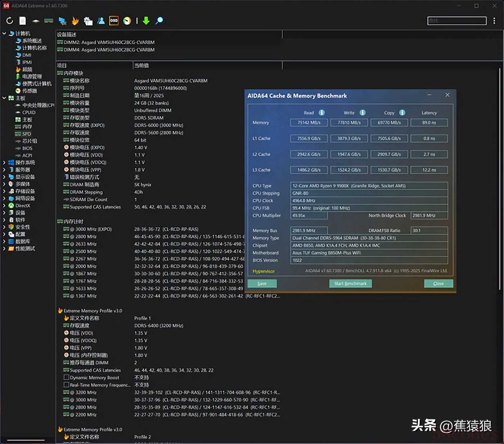Select SPD in the left tree
504x444 pixels.
26,134
